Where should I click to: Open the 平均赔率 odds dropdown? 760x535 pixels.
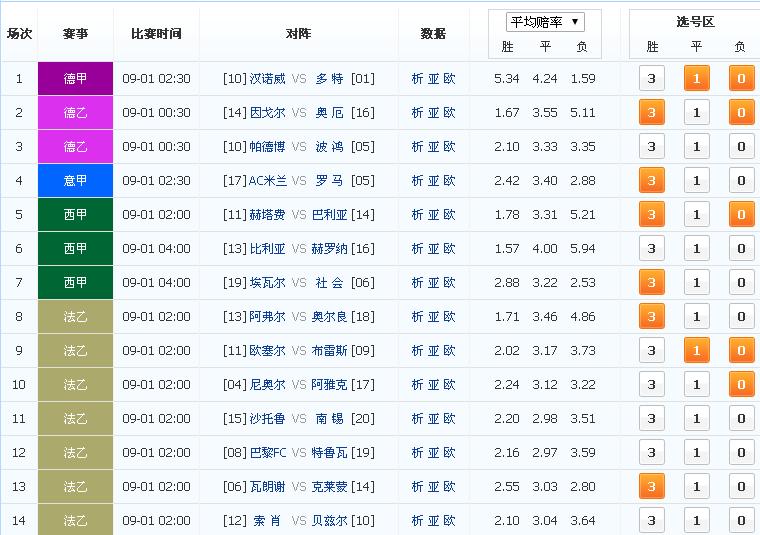[x=546, y=22]
